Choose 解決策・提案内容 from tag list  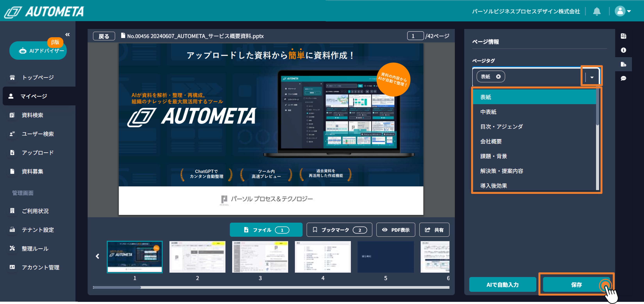[534, 171]
